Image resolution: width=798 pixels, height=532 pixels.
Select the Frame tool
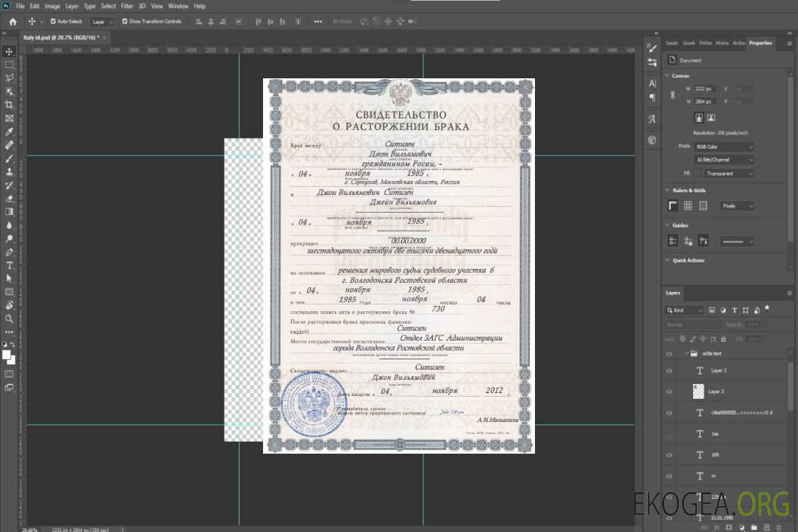click(x=9, y=118)
